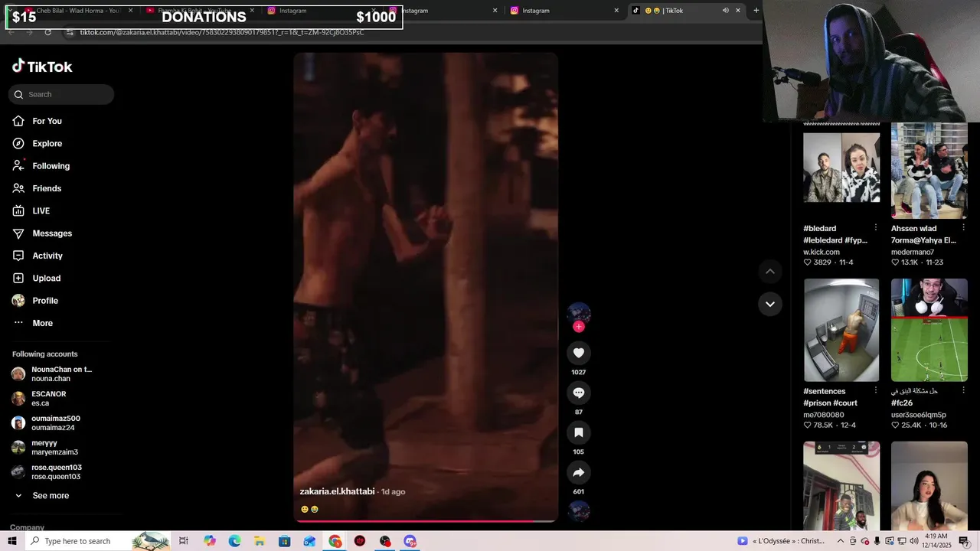Open rose.queen103 following account
This screenshot has width=980, height=551.
47,472
